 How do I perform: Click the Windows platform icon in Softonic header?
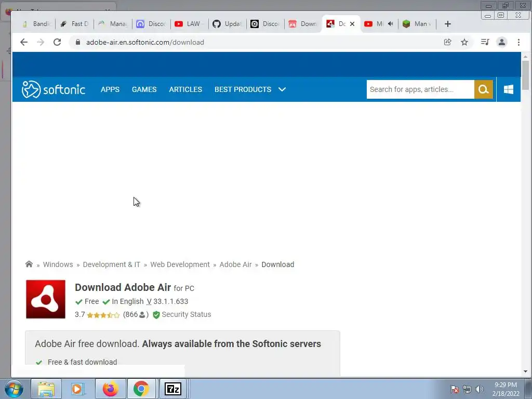pos(508,89)
